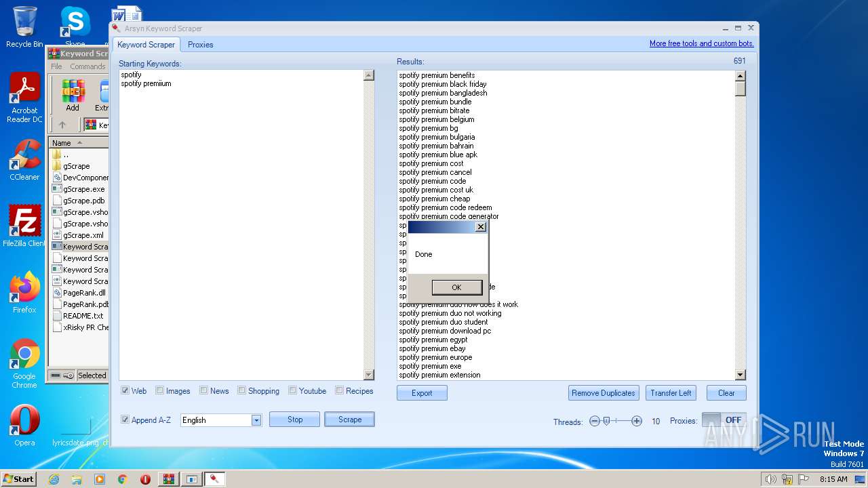Image resolution: width=868 pixels, height=488 pixels.
Task: Click the Scrape button
Action: [350, 420]
